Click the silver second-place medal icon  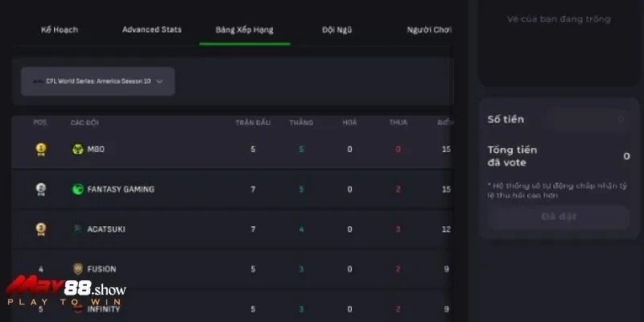click(40, 189)
